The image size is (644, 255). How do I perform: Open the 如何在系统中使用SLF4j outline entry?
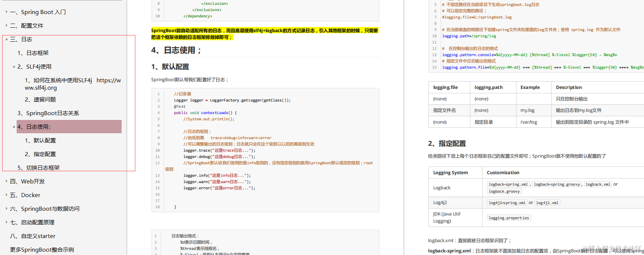73,84
